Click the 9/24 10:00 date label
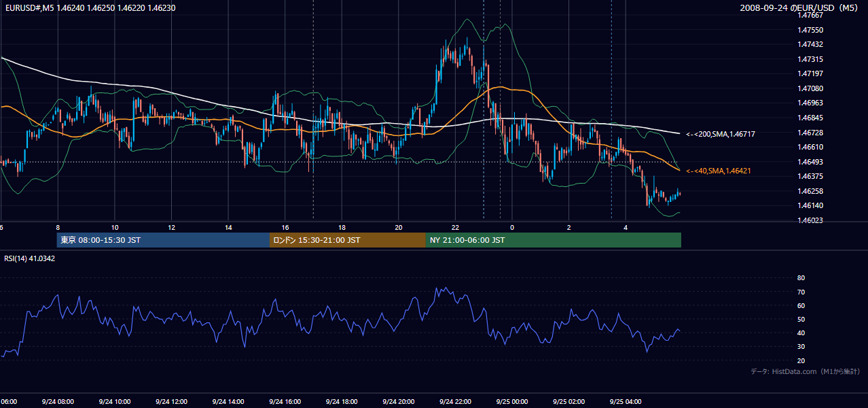868x408 pixels. 115,402
